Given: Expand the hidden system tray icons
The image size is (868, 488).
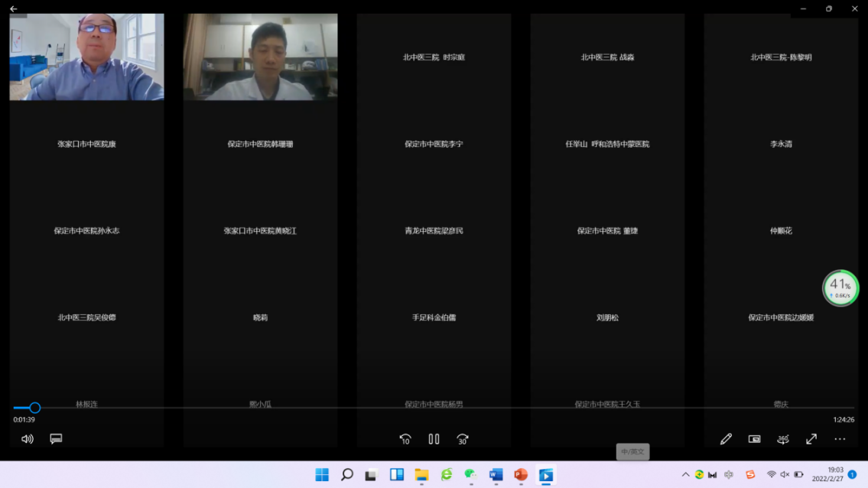Looking at the screenshot, I should pyautogui.click(x=685, y=475).
